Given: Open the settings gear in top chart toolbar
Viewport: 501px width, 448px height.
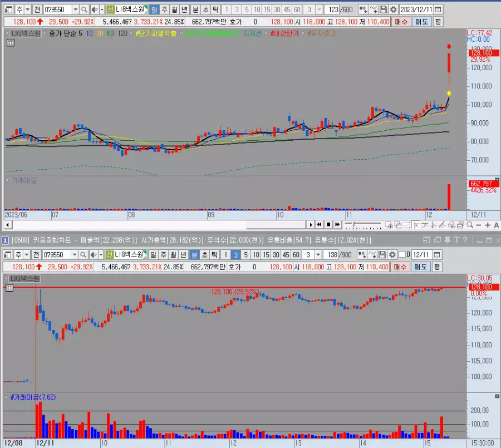Looking at the screenshot, I should (394, 9).
